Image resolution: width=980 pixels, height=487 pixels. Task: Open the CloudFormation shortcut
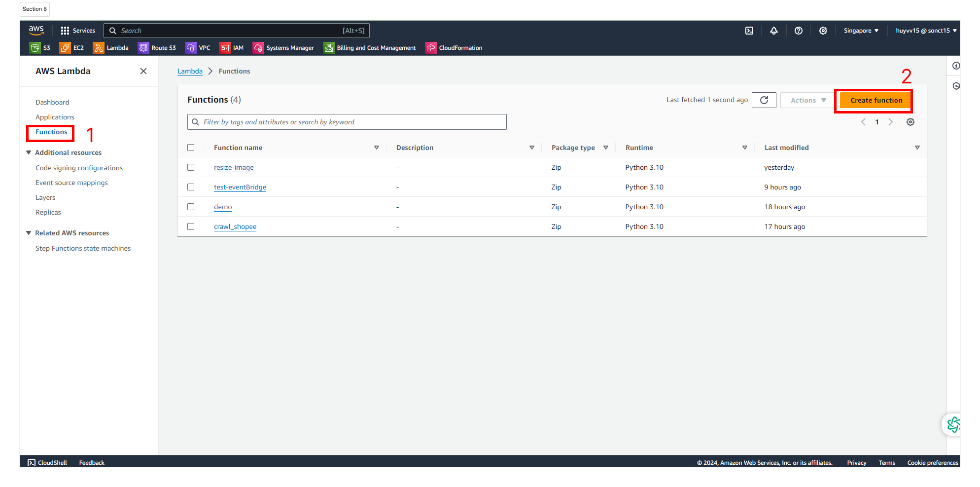pos(454,48)
